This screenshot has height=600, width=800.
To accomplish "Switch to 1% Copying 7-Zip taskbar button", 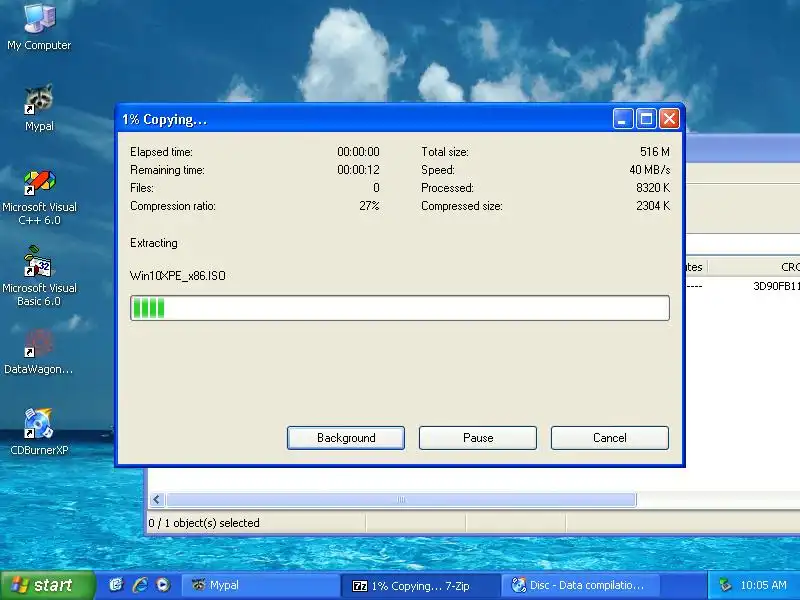I will [420, 586].
